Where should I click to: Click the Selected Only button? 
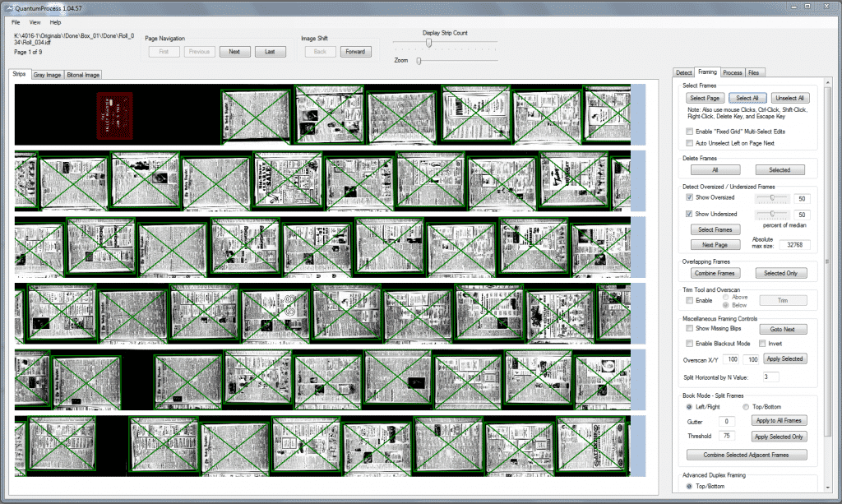(x=781, y=273)
